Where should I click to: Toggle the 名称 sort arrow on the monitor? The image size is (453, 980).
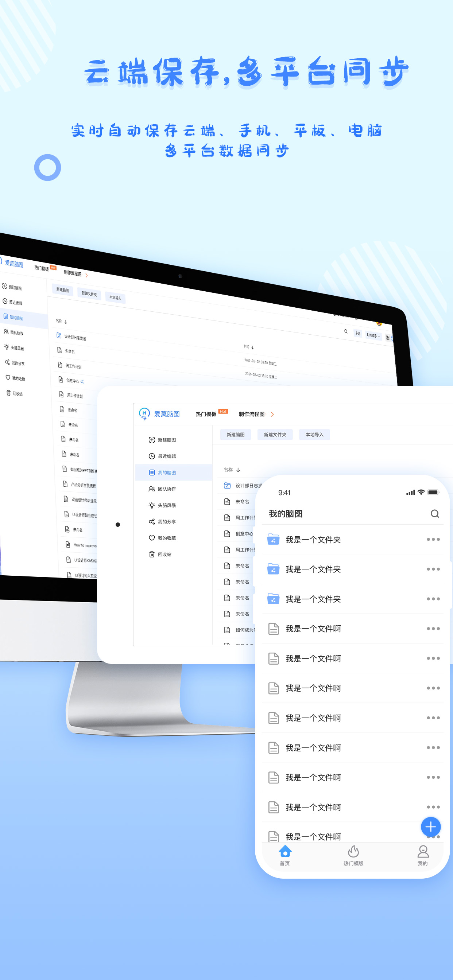pyautogui.click(x=66, y=322)
